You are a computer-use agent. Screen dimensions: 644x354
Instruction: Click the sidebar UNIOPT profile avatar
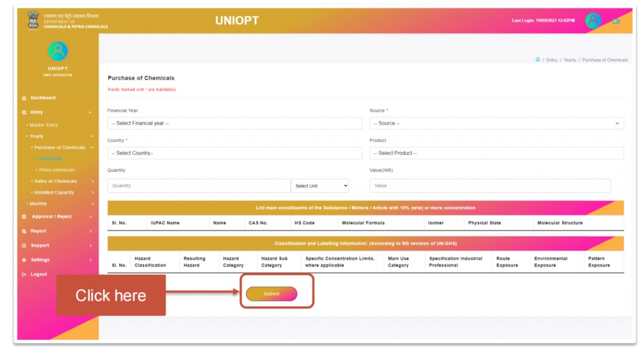pos(58,52)
